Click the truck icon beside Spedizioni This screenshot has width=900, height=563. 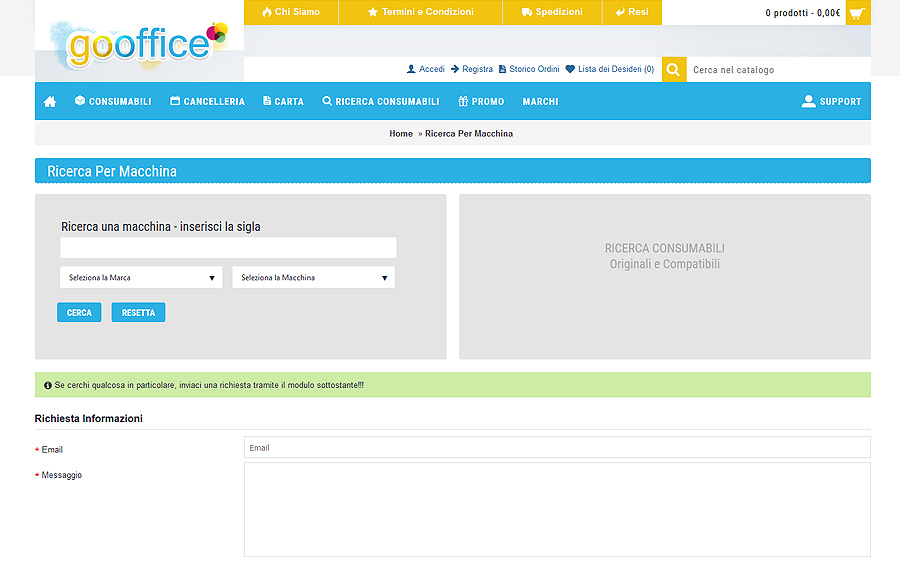click(x=526, y=12)
